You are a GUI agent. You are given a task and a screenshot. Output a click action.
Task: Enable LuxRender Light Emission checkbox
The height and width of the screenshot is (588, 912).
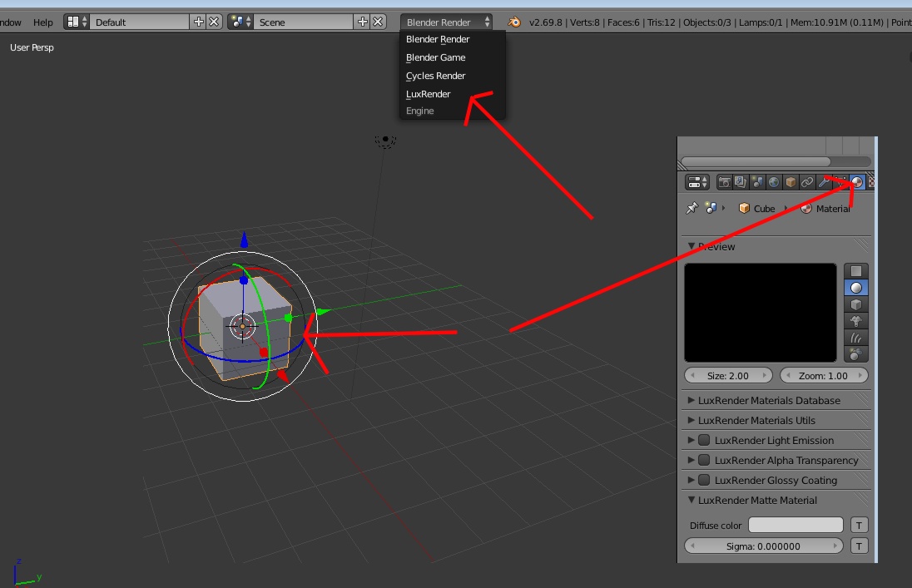click(704, 440)
